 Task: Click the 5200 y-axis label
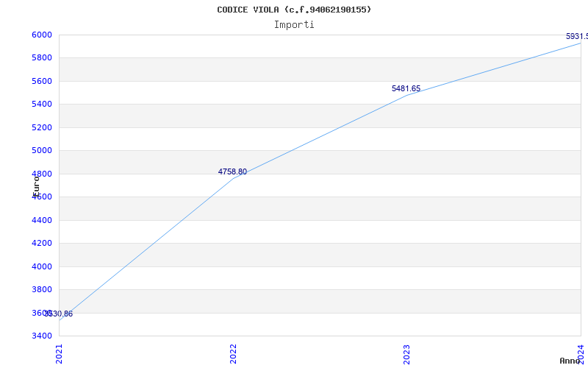(42, 127)
